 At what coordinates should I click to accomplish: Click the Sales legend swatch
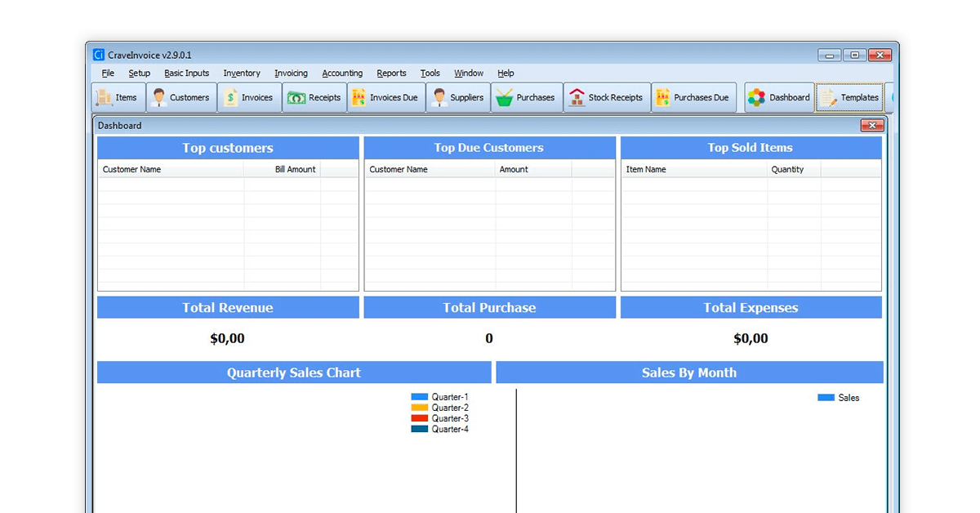826,398
